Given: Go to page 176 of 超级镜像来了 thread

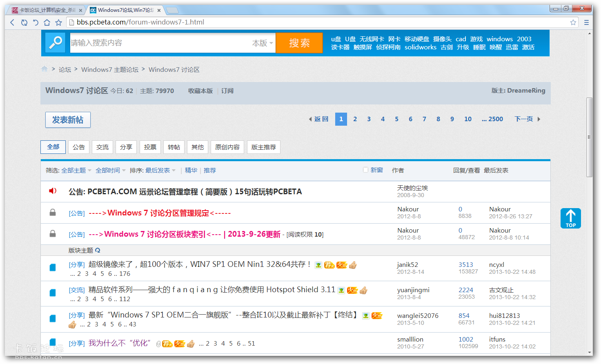Looking at the screenshot, I should (x=125, y=274).
